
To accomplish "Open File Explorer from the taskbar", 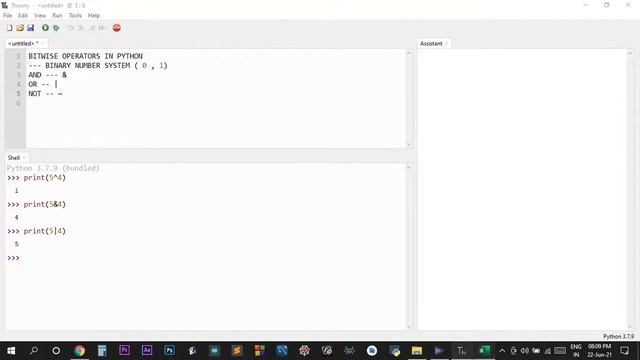I will coord(417,351).
